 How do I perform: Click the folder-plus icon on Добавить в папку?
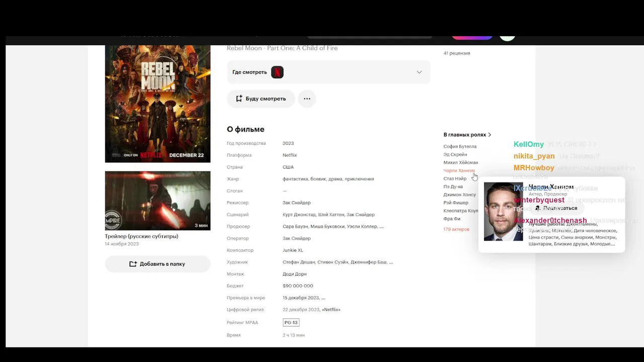pos(133,264)
